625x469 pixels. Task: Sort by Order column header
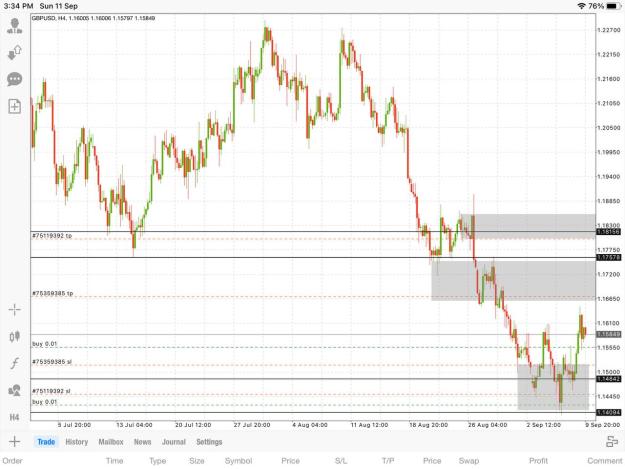(12, 461)
